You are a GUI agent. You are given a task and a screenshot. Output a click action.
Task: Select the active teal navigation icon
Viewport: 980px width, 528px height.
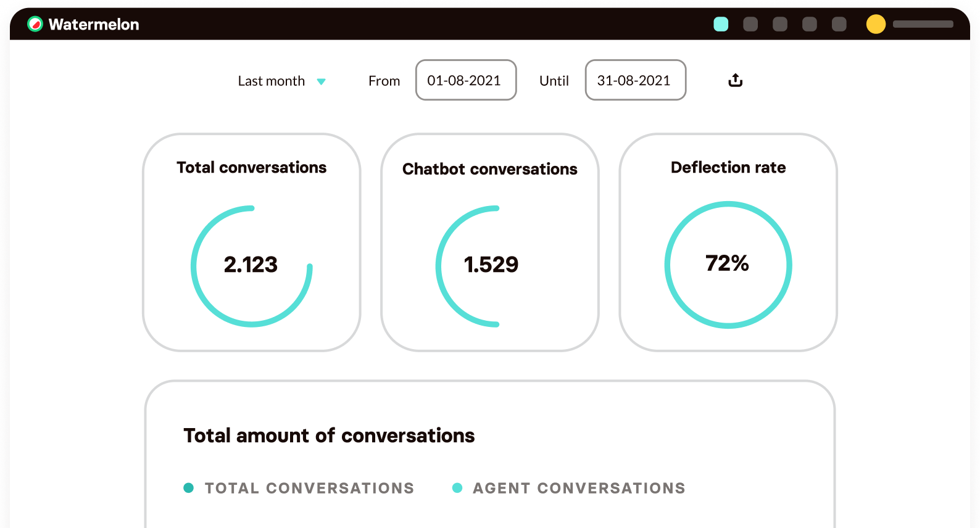pyautogui.click(x=720, y=24)
